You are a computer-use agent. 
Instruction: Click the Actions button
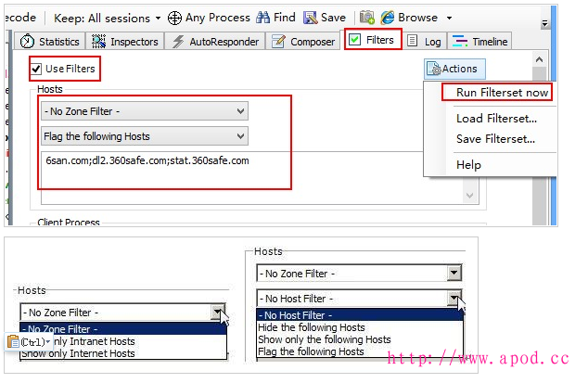tap(452, 69)
